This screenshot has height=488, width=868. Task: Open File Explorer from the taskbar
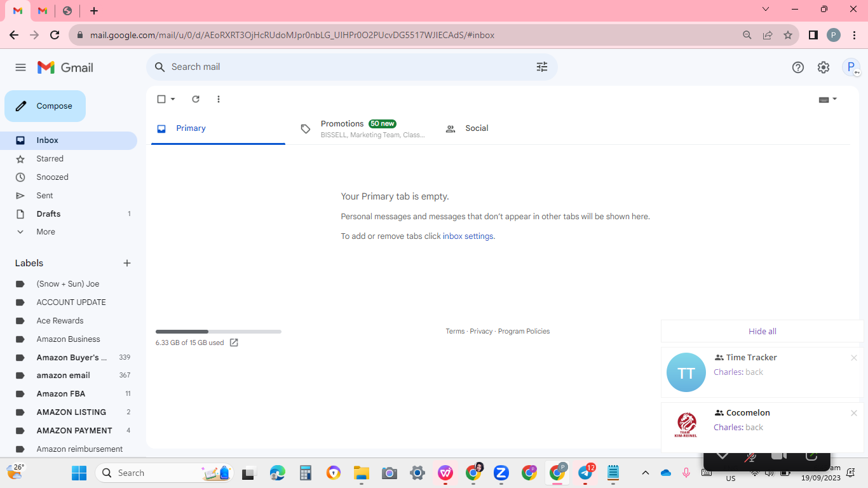362,473
